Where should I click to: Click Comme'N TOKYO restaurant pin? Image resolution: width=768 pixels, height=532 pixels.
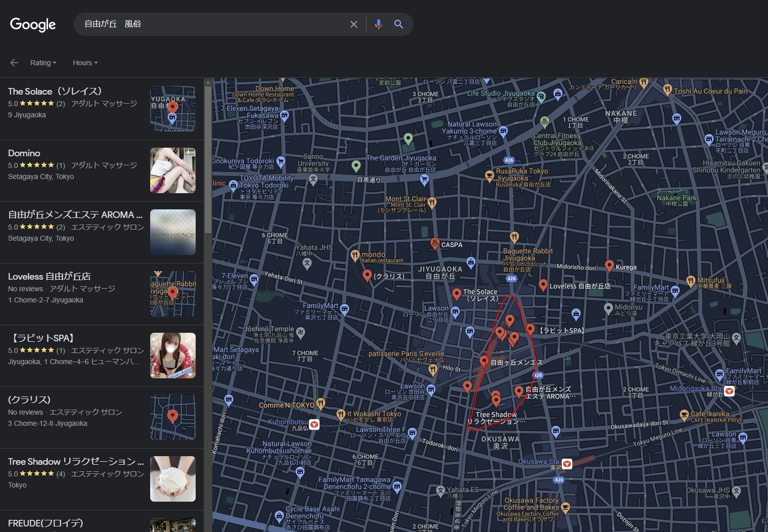(320, 404)
